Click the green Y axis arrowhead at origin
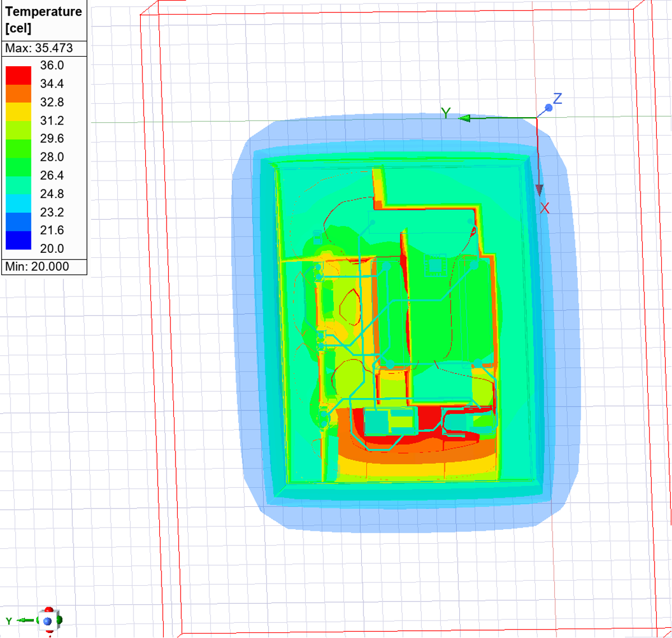Image resolution: width=672 pixels, height=638 pixels. click(464, 118)
